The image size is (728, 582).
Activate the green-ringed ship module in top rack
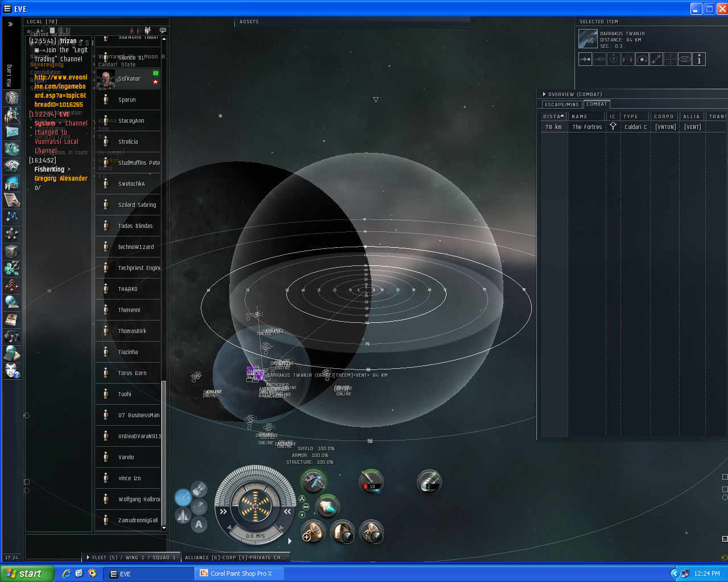pos(313,481)
